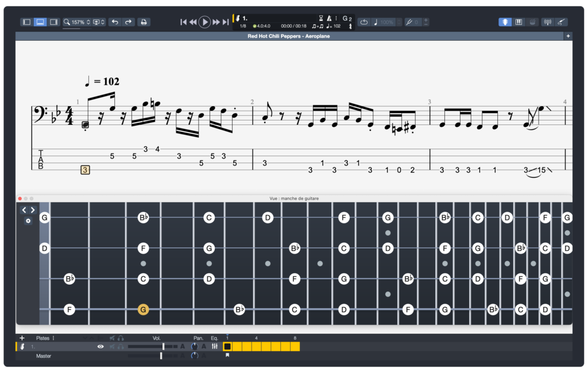
Task: Adjust the Master volume slider
Action: (153, 355)
